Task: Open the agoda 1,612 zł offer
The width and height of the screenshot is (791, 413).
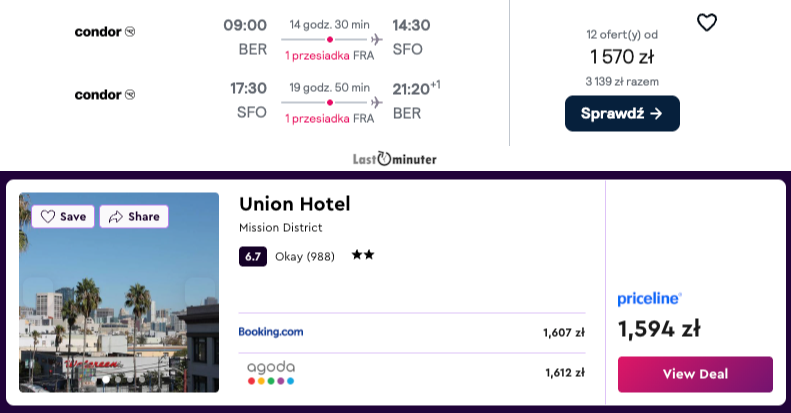Action: pos(412,373)
